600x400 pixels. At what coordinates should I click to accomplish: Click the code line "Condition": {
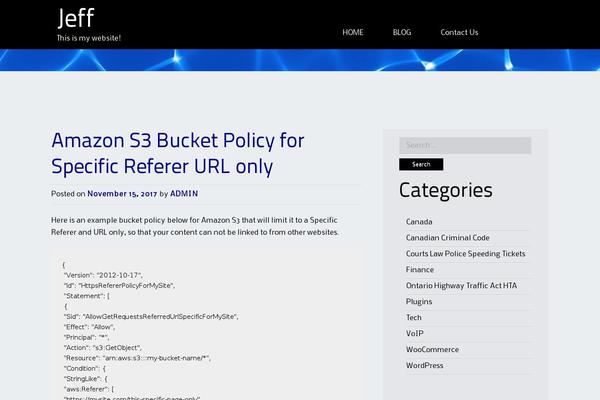84,368
